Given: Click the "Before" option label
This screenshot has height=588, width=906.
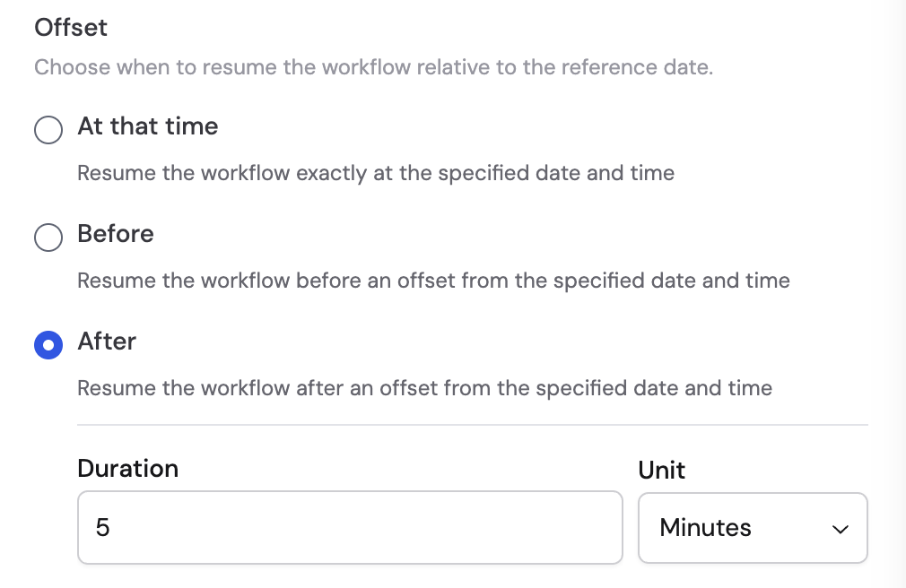Looking at the screenshot, I should 116,234.
